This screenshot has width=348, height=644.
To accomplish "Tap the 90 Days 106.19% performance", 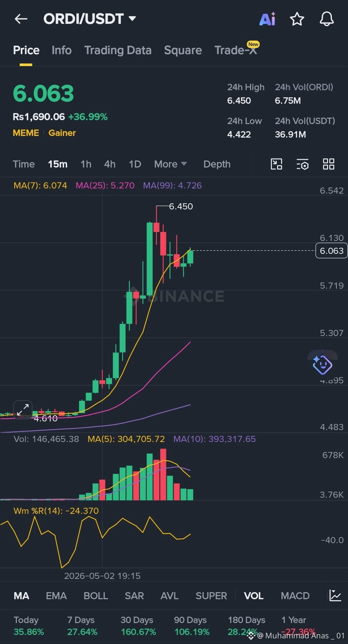I will 192,626.
